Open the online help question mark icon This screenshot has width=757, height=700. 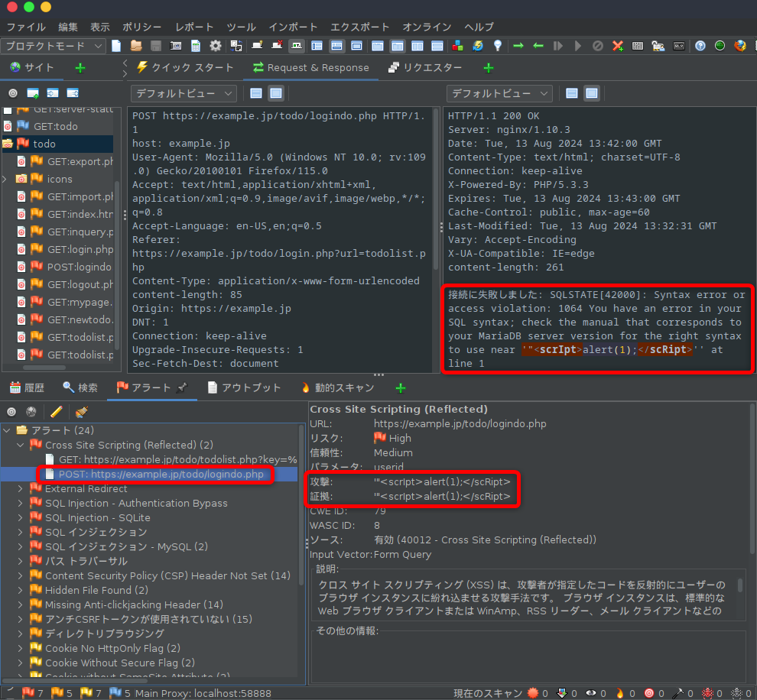tap(700, 46)
